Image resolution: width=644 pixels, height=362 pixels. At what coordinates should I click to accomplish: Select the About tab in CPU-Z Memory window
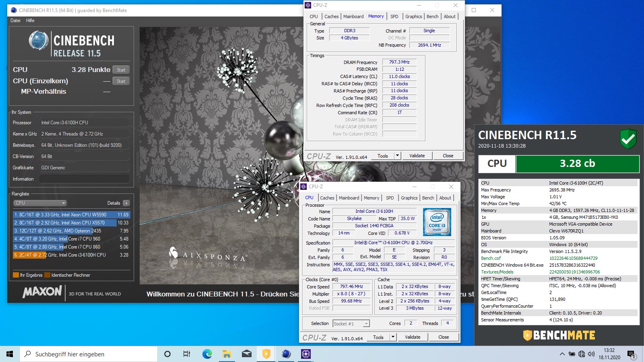tap(450, 16)
